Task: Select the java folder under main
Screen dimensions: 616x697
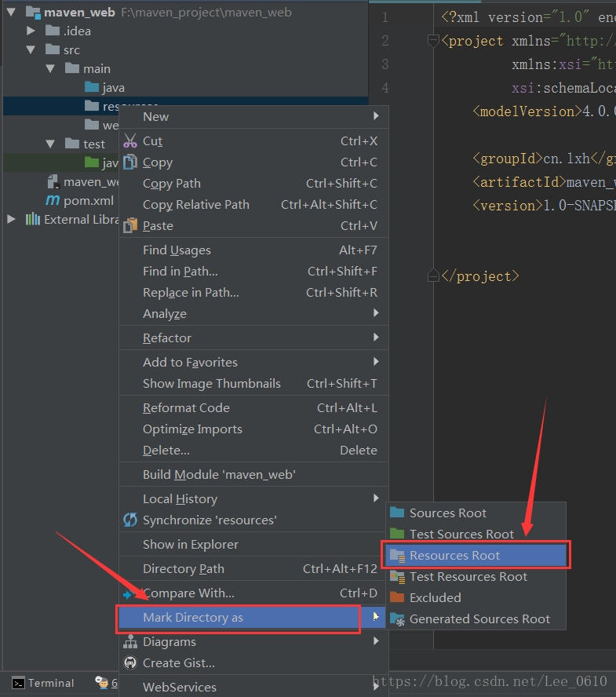Action: tap(112, 88)
